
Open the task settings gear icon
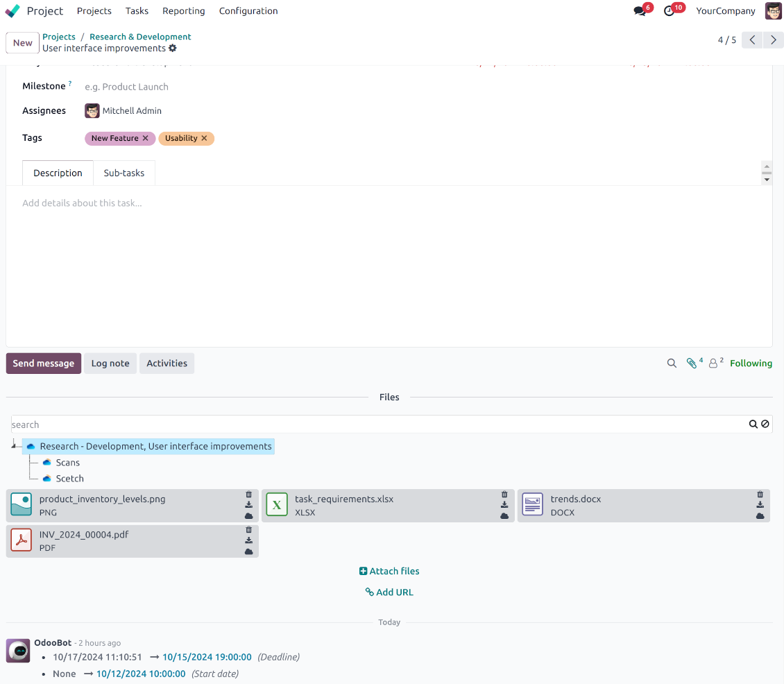pyautogui.click(x=173, y=48)
